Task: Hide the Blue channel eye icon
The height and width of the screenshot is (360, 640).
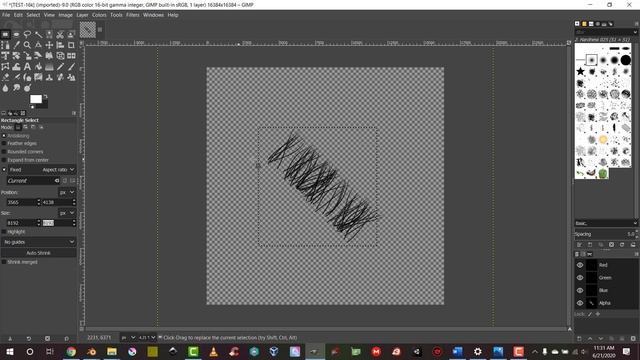Action: click(x=580, y=290)
